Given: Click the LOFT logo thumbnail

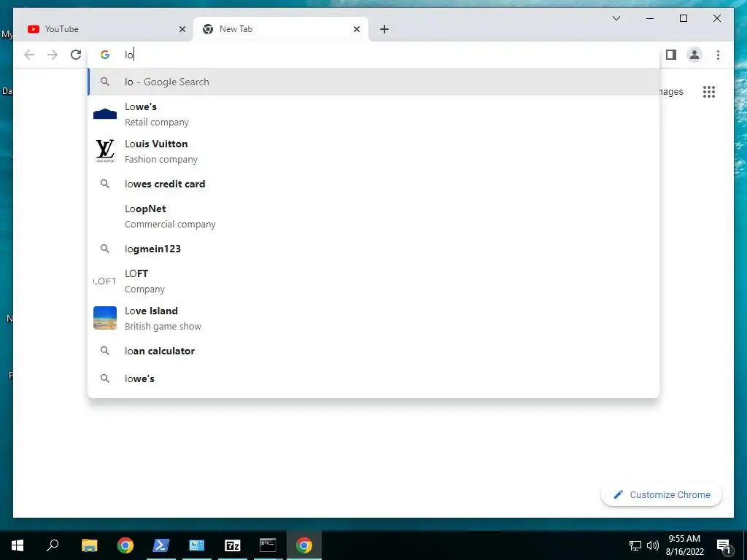Looking at the screenshot, I should pyautogui.click(x=105, y=281).
